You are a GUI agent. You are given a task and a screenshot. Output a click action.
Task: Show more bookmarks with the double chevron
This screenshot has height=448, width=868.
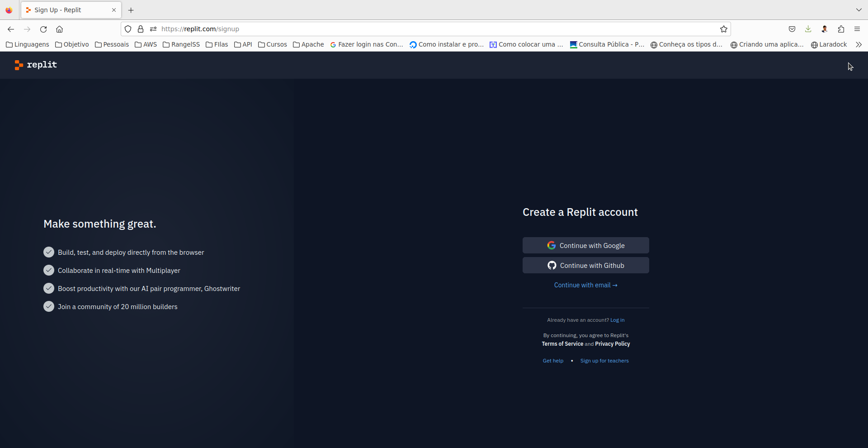tap(859, 44)
